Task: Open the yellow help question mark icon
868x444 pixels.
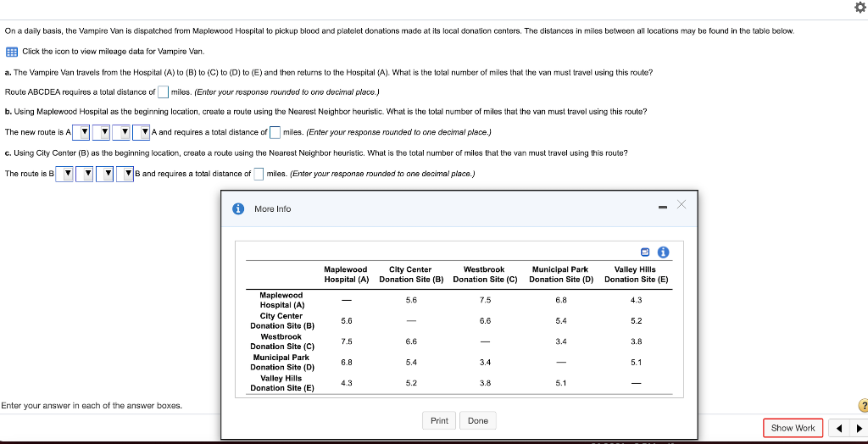Action: (863, 406)
